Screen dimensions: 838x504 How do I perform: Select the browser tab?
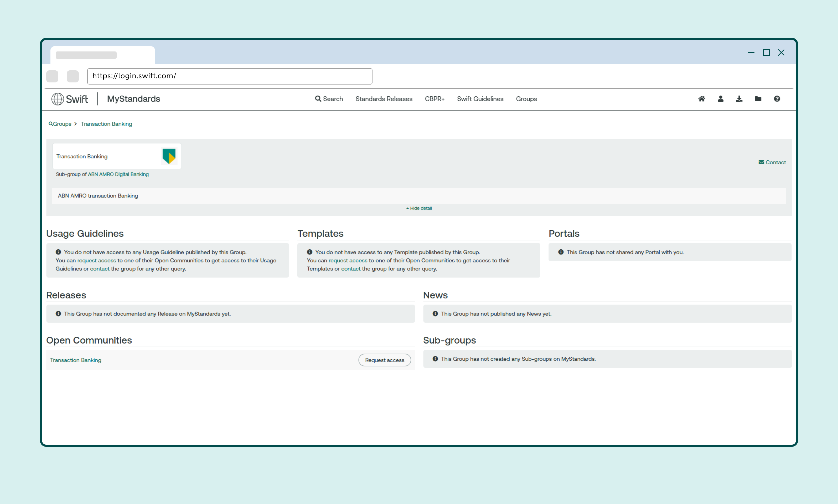(x=103, y=55)
